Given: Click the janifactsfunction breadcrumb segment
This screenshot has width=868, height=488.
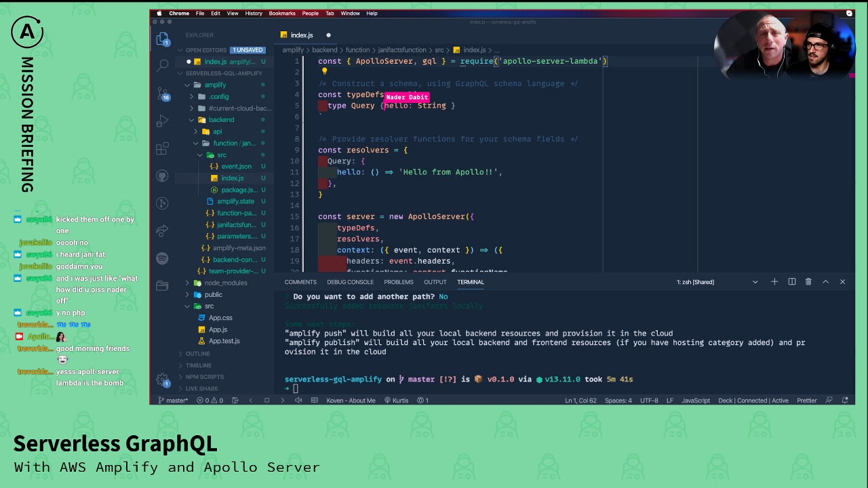Looking at the screenshot, I should click(402, 50).
